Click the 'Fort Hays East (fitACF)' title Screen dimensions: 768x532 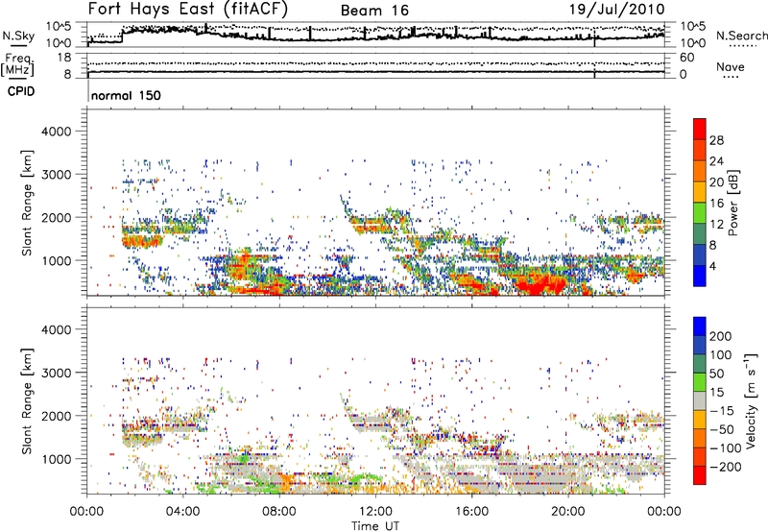click(188, 10)
